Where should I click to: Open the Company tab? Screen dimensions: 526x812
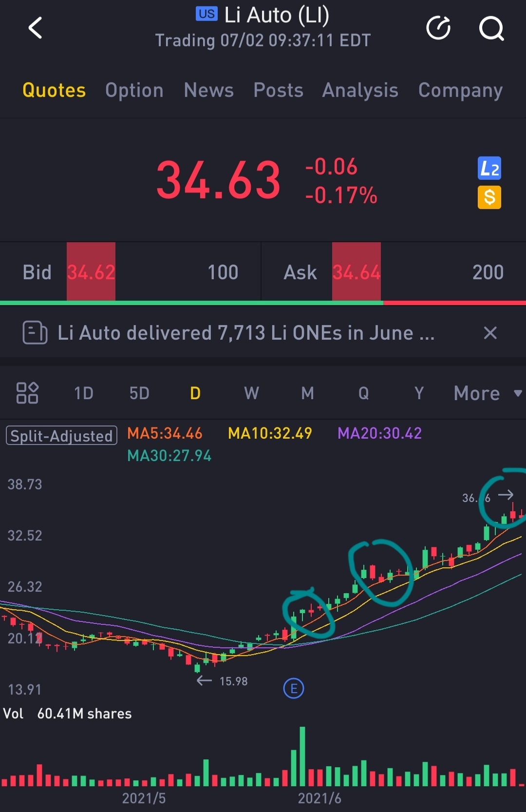(461, 91)
